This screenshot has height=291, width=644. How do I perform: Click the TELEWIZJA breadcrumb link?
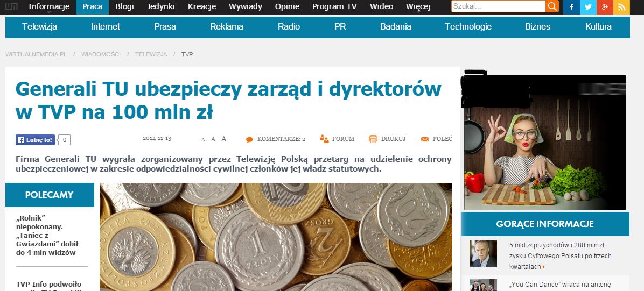pyautogui.click(x=151, y=54)
